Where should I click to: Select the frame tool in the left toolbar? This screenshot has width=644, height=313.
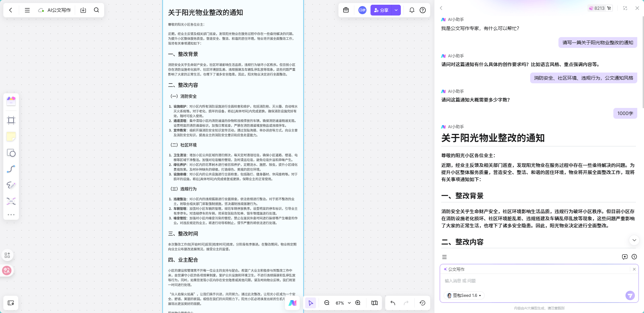pyautogui.click(x=11, y=120)
